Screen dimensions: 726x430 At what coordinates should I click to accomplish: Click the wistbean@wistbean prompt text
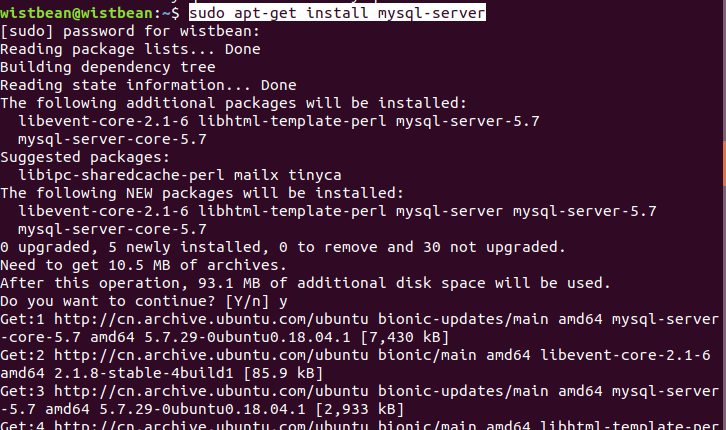pos(76,13)
